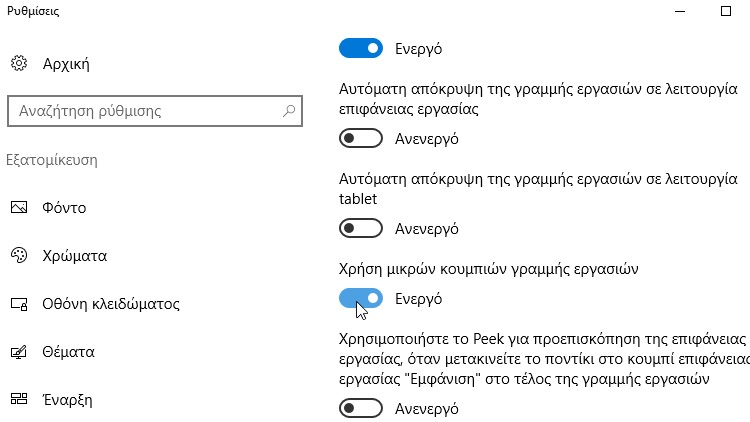Turn on the Peek preview toggle

(x=361, y=409)
